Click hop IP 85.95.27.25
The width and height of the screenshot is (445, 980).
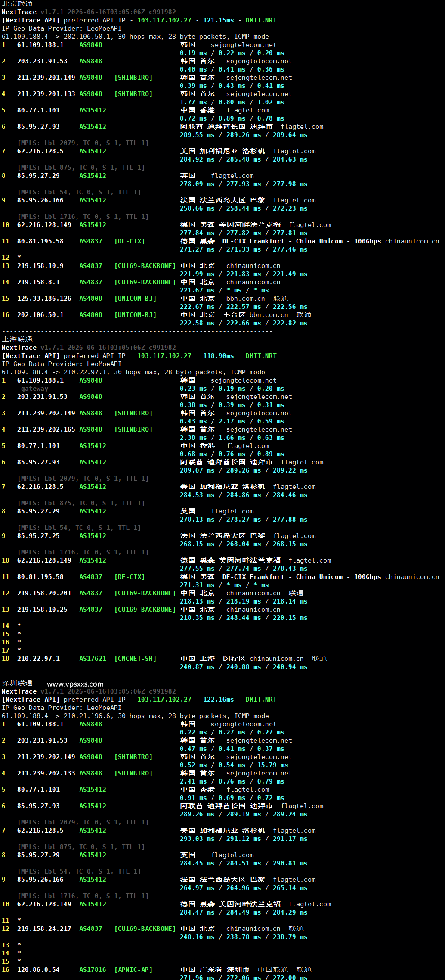pyautogui.click(x=38, y=536)
